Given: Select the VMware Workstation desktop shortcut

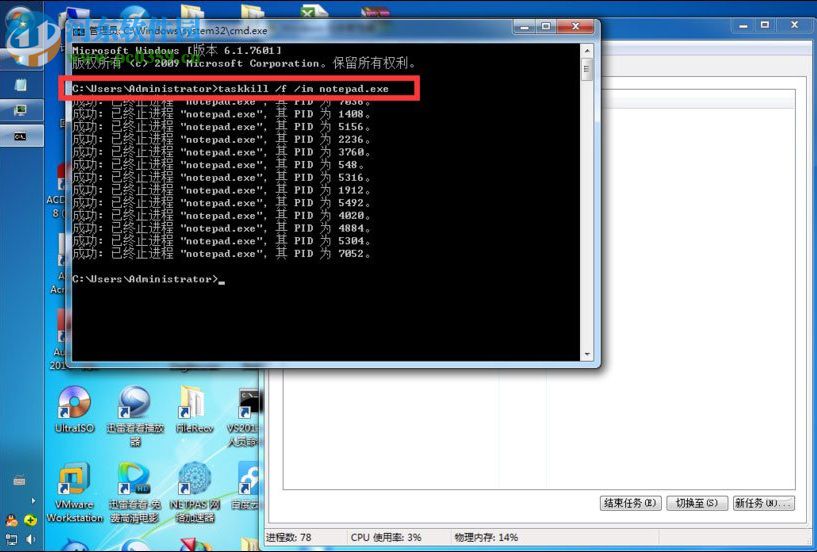Looking at the screenshot, I should tap(75, 493).
